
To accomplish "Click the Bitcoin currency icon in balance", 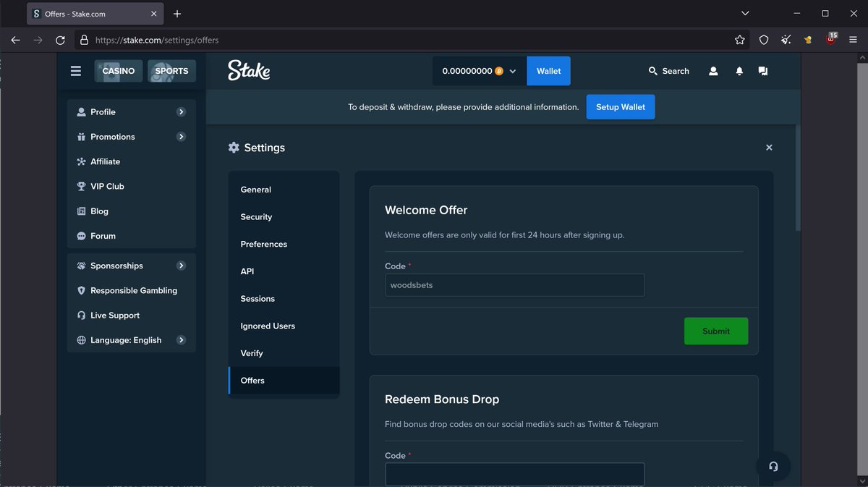I will coord(499,71).
